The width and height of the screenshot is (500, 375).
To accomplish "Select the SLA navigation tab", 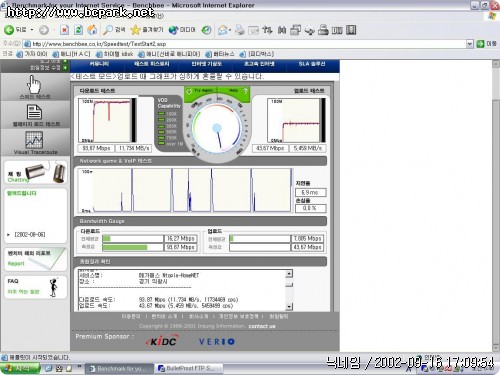I will point(312,64).
